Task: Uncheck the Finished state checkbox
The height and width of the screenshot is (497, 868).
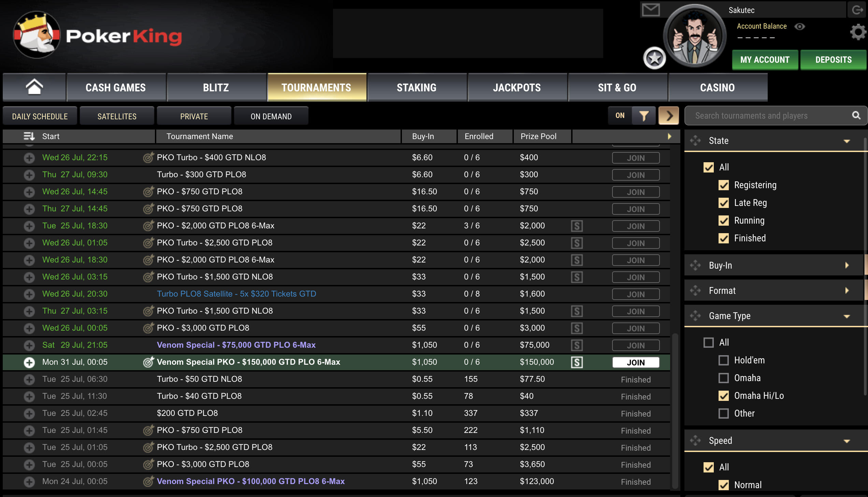Action: (x=723, y=238)
